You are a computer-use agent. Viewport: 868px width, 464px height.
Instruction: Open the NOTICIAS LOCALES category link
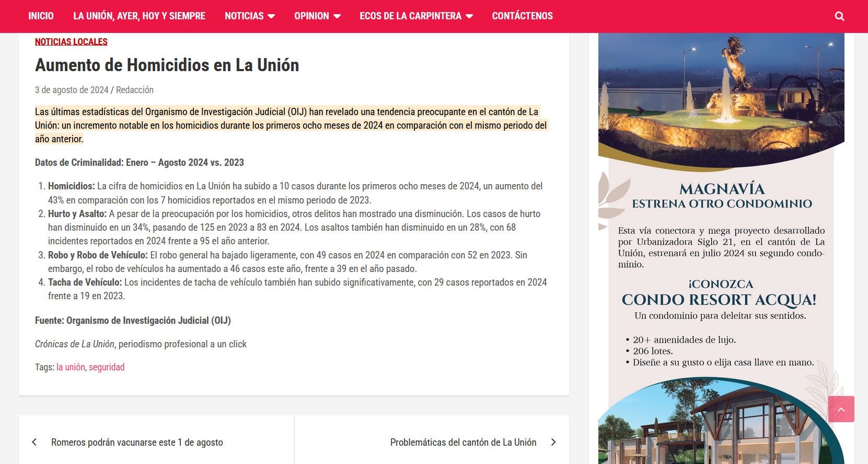click(71, 42)
